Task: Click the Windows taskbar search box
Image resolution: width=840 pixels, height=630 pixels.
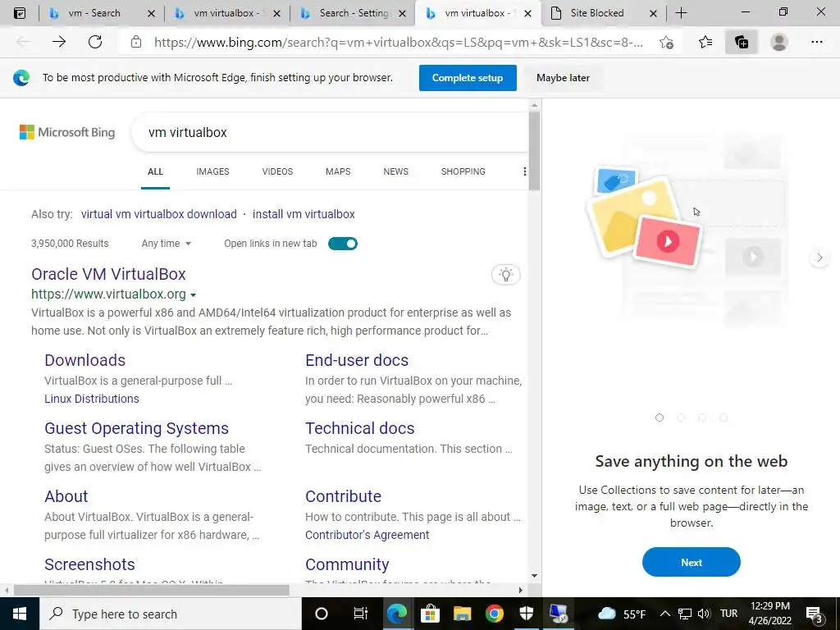Action: (x=171, y=614)
